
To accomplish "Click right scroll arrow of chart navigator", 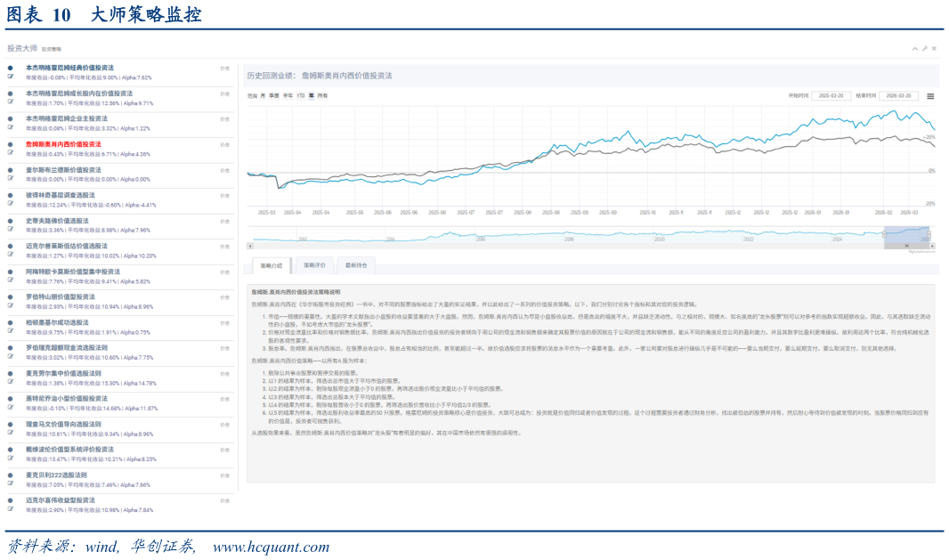I will coord(932,246).
